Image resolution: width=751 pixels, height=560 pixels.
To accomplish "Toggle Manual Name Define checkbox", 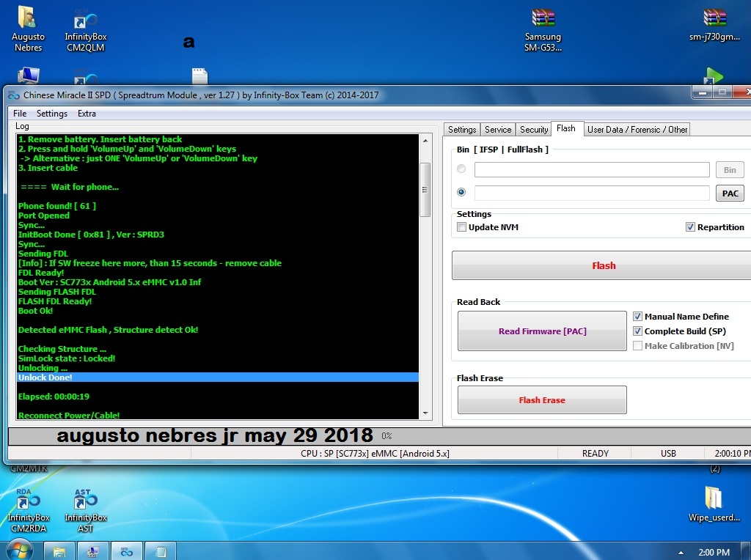I will click(x=637, y=317).
